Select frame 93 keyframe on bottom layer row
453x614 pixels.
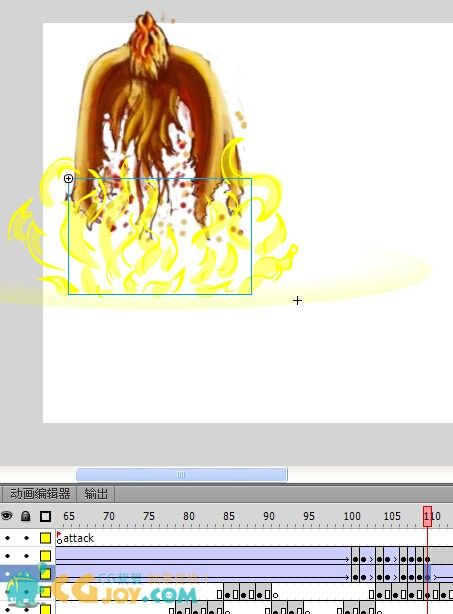tap(291, 608)
